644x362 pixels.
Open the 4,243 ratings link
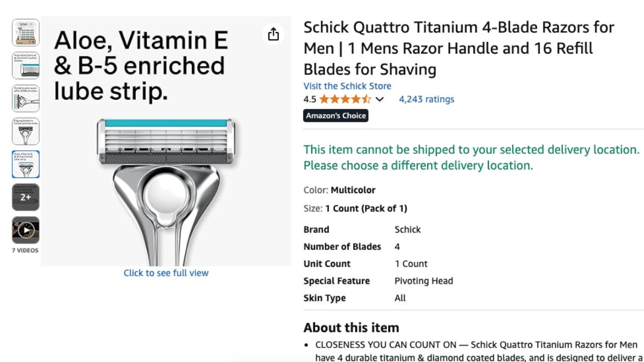pos(426,99)
